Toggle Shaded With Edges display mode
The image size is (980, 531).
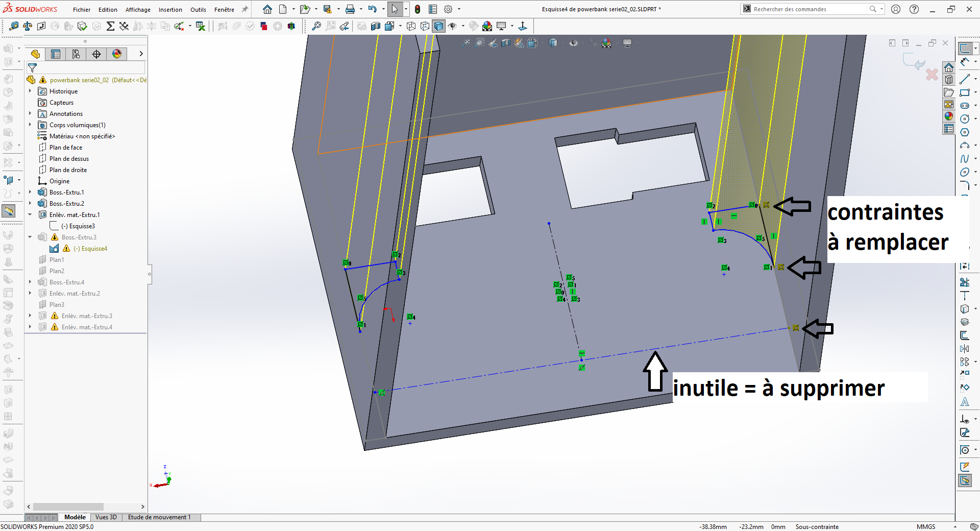click(438, 26)
